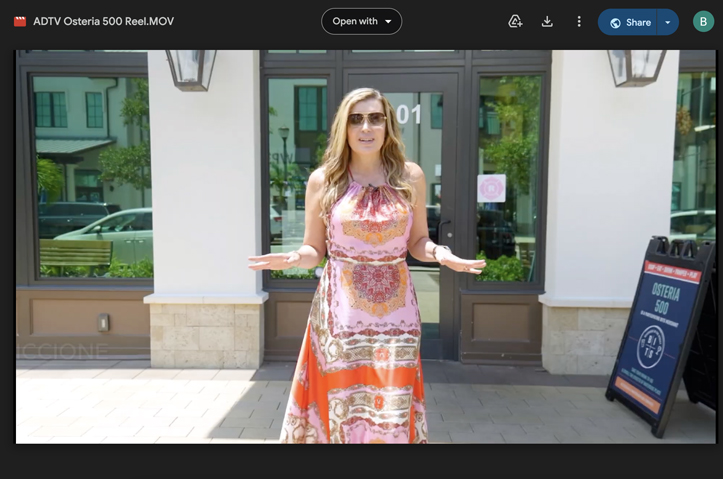The height and width of the screenshot is (479, 723).
Task: Click the ADTV Osteria 500 Reel.MOV file name
Action: [103, 22]
